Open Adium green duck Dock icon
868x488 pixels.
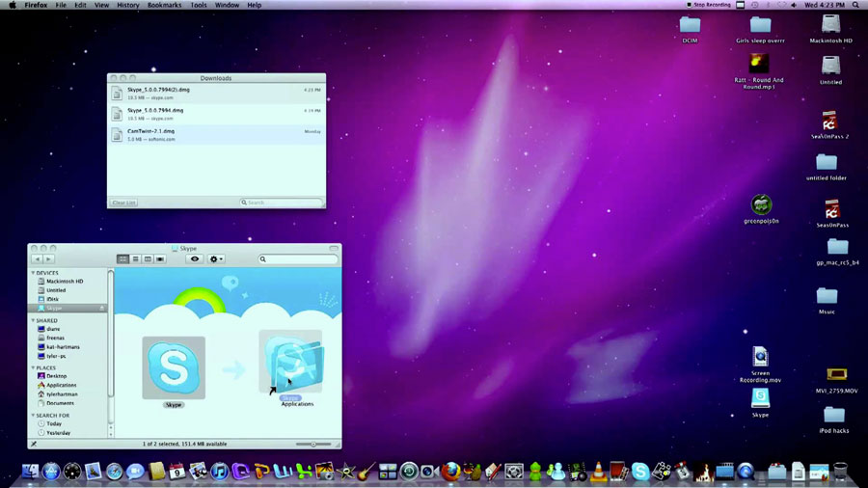pyautogui.click(x=535, y=472)
